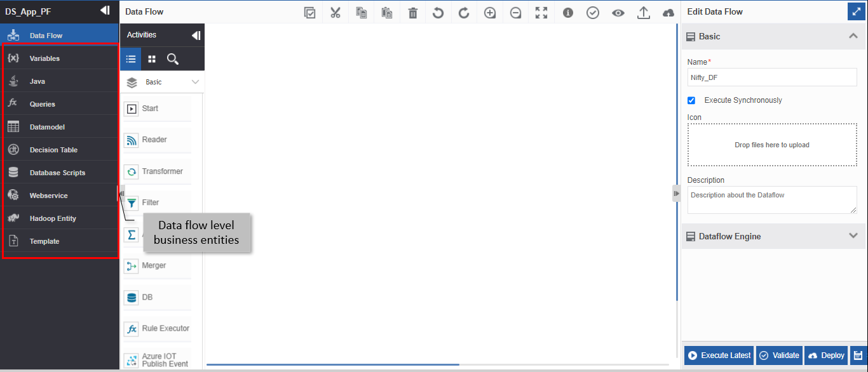Switch Activities to list view
The width and height of the screenshot is (868, 372).
point(131,59)
